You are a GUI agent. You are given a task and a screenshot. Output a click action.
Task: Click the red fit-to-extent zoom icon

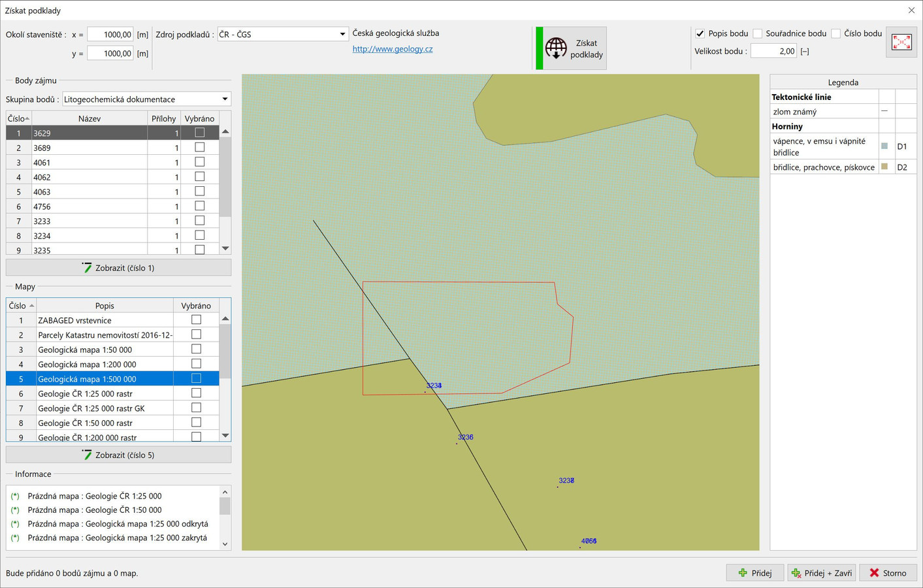coord(901,42)
